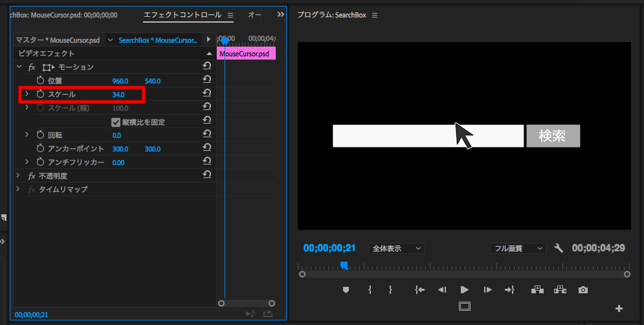The height and width of the screenshot is (325, 644).
Task: Uncheck the 縦横比を固定 checkbox
Action: pyautogui.click(x=116, y=122)
